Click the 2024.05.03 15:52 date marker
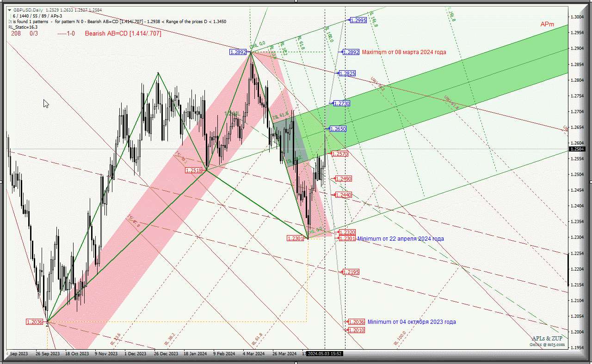The height and width of the screenshot is (364, 592). click(325, 353)
